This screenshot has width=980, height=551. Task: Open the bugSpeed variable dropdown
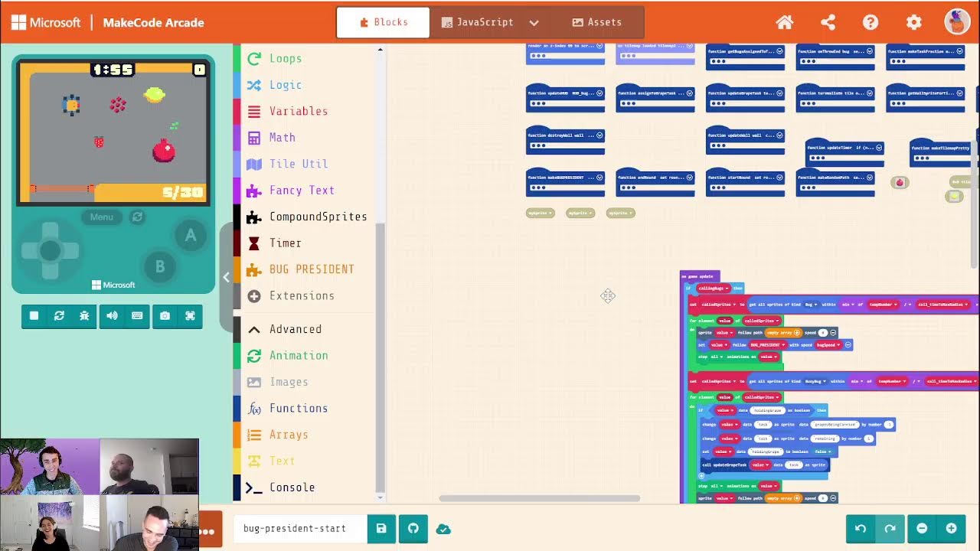click(828, 345)
